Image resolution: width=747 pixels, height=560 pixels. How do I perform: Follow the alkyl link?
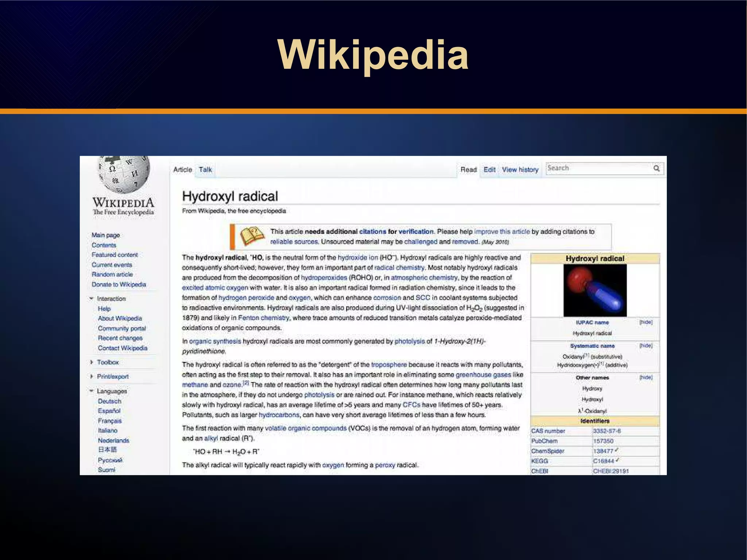211,439
